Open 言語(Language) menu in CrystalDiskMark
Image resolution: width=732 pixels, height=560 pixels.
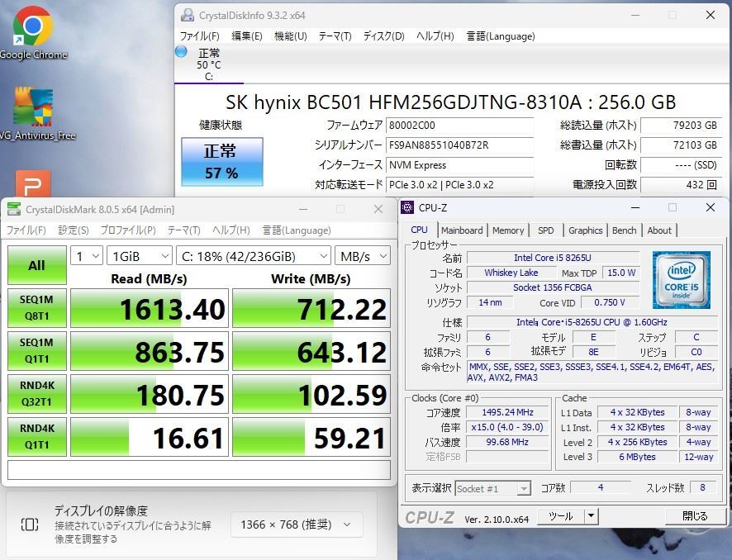(297, 230)
